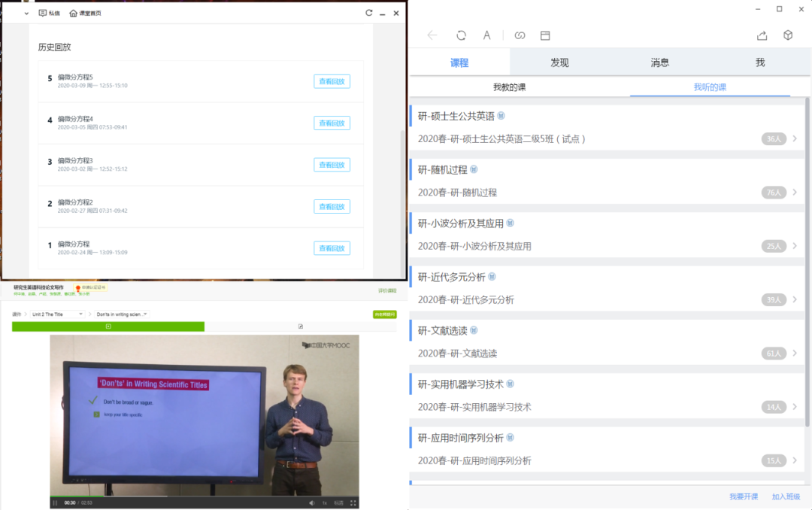
Task: Open the 'Unit 2 The Title' dropdown
Action: [x=58, y=314]
